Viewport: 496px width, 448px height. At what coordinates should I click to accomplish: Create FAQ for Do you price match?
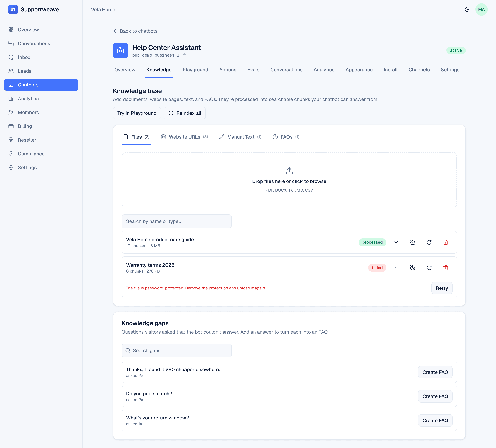tap(435, 396)
